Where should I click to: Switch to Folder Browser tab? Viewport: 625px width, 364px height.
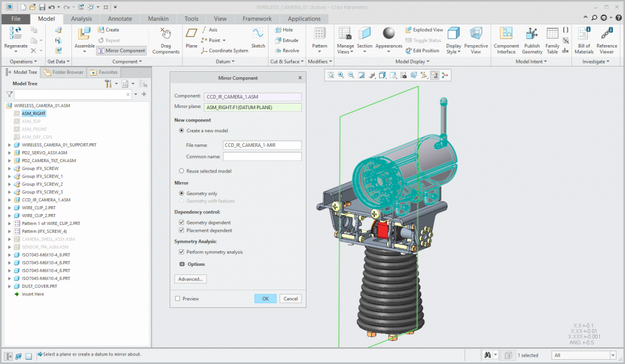click(x=63, y=72)
